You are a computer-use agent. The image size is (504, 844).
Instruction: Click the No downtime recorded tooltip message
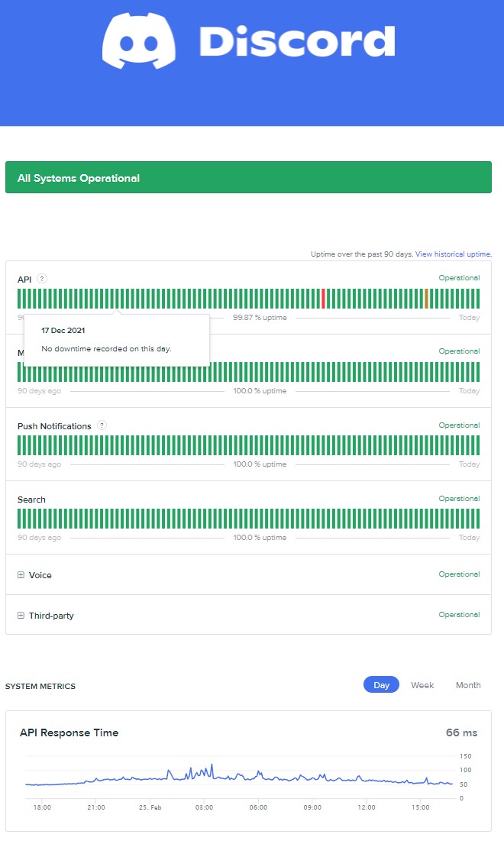[x=106, y=349]
